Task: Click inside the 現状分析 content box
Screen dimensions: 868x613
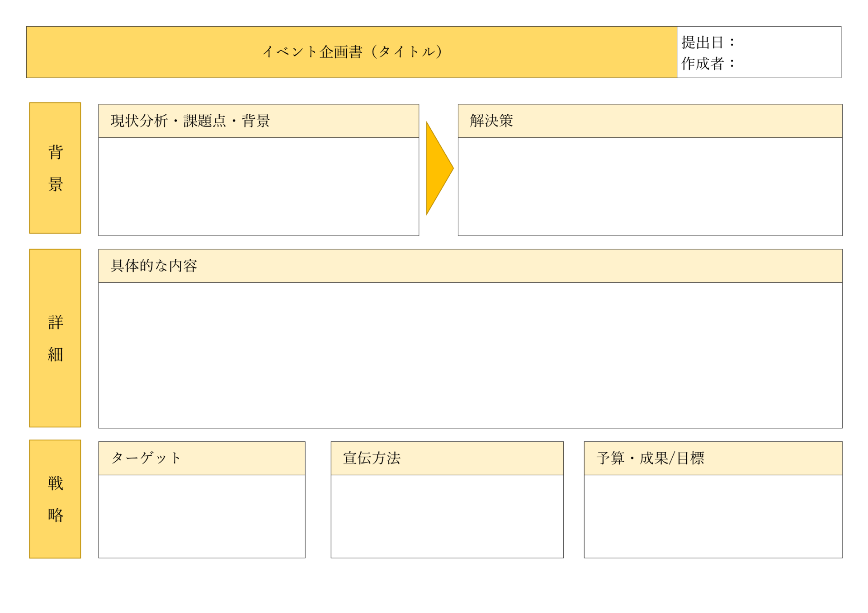Action: tap(258, 185)
